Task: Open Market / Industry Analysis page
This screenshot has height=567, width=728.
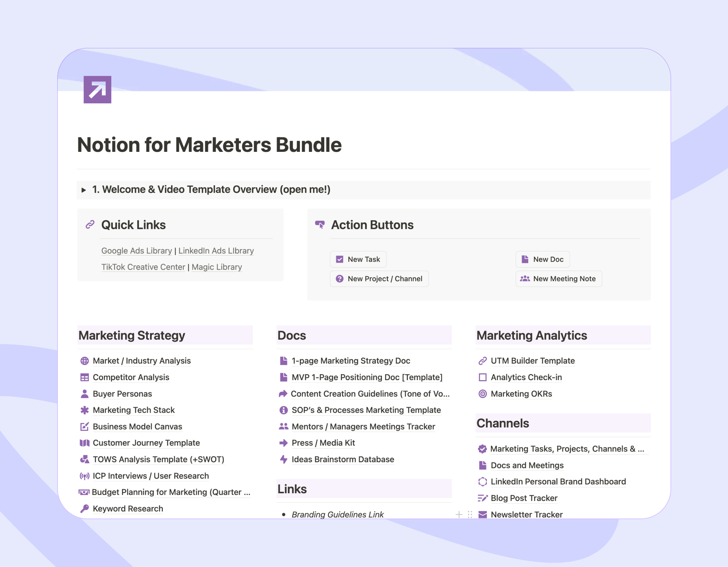Action: (142, 361)
